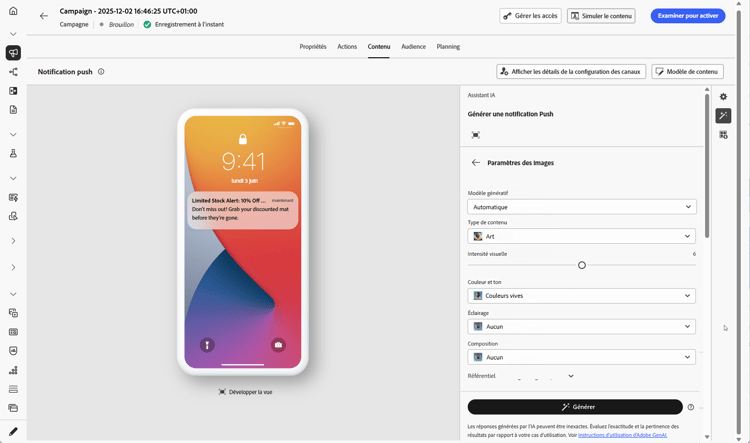The height and width of the screenshot is (443, 750).
Task: Tap the camera icon on phone preview
Action: pyautogui.click(x=278, y=345)
